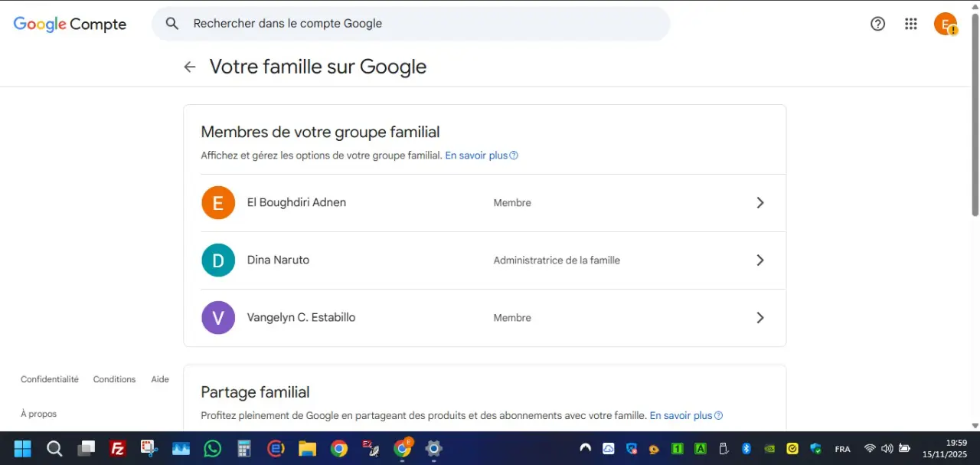Click the green A tray icon
This screenshot has height=465, width=980.
[x=701, y=449]
